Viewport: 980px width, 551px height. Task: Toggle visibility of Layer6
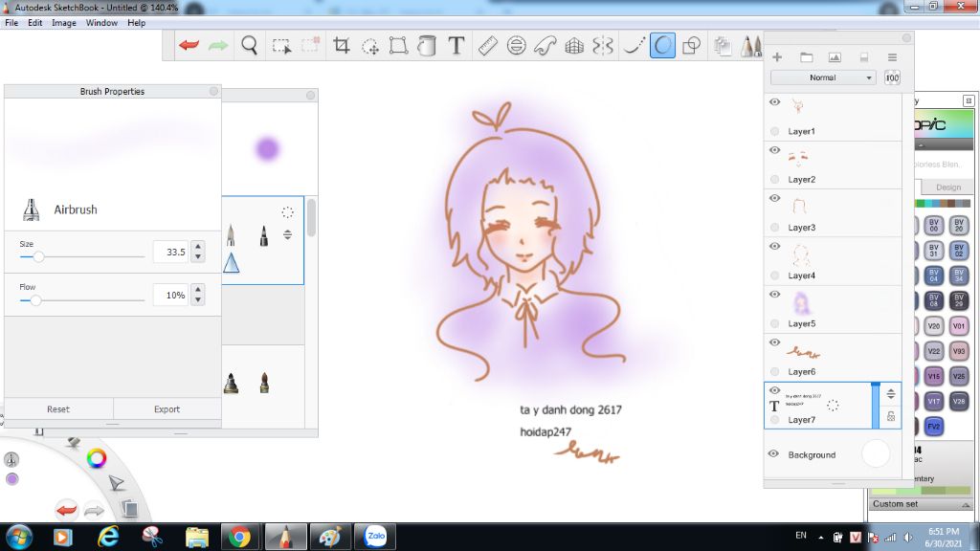774,342
